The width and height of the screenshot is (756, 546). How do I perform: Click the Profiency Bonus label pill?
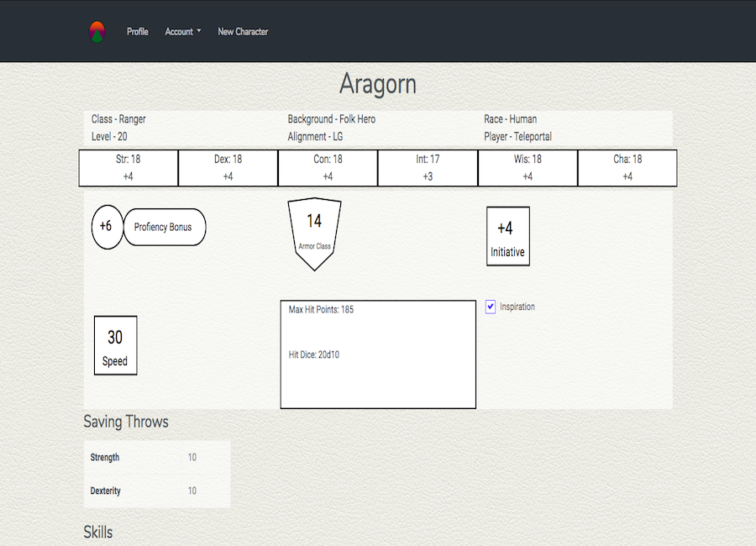(x=165, y=227)
